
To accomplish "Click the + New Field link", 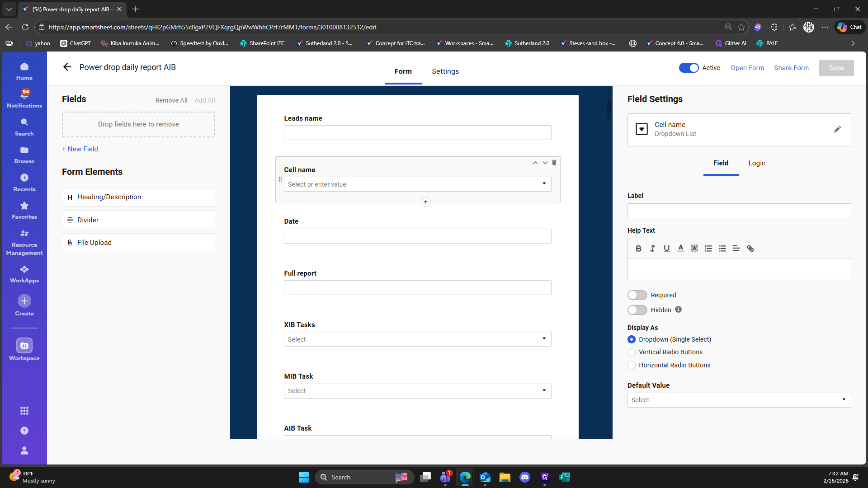I will pyautogui.click(x=80, y=149).
